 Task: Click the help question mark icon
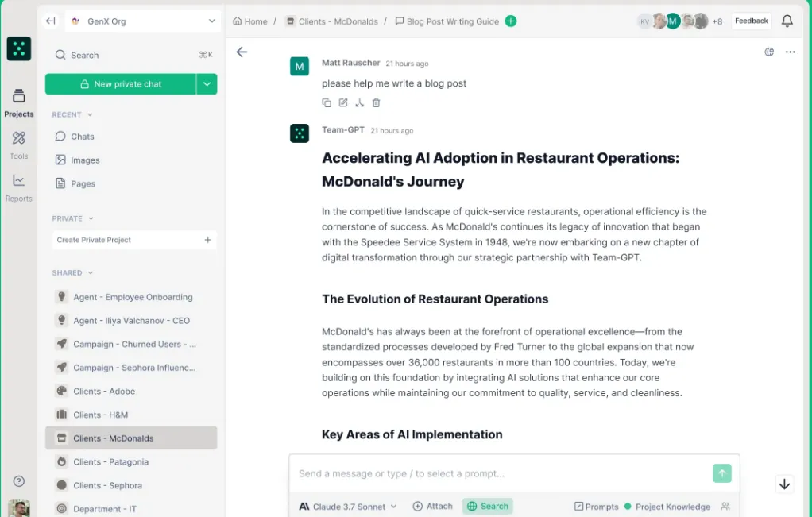coord(18,481)
